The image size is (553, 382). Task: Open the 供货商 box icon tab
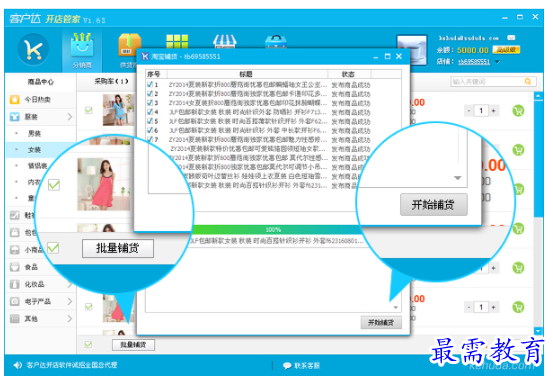pos(129,45)
